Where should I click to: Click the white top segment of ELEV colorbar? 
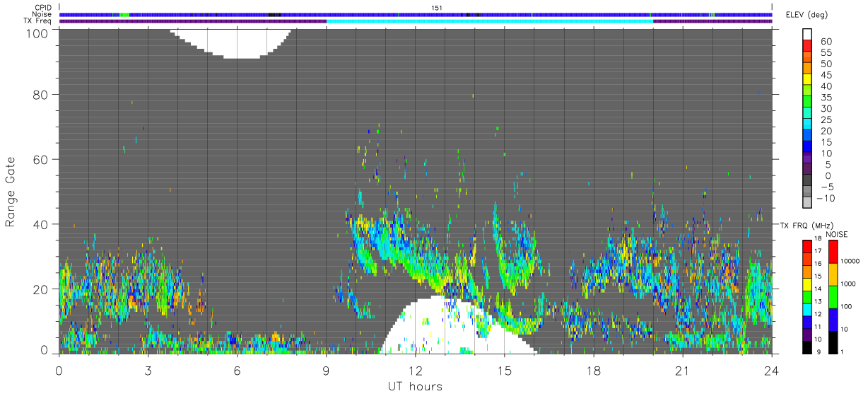coord(807,35)
